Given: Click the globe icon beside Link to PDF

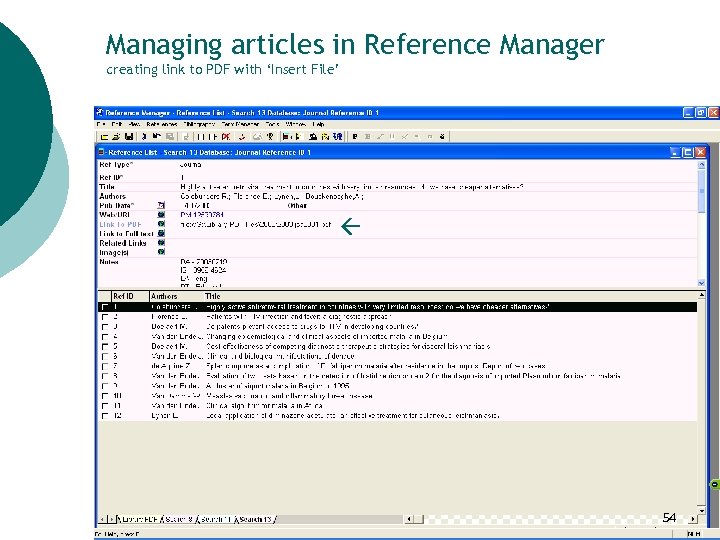Looking at the screenshot, I should 161,224.
